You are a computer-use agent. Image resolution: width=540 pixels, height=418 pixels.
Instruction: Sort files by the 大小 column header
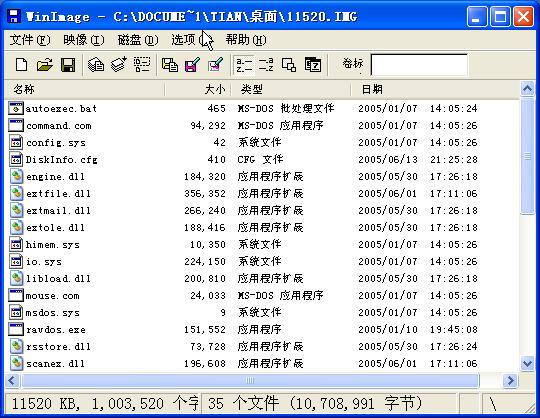[198, 90]
